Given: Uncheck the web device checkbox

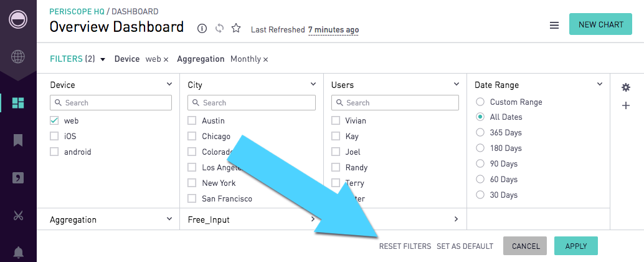Looking at the screenshot, I should click(x=54, y=120).
